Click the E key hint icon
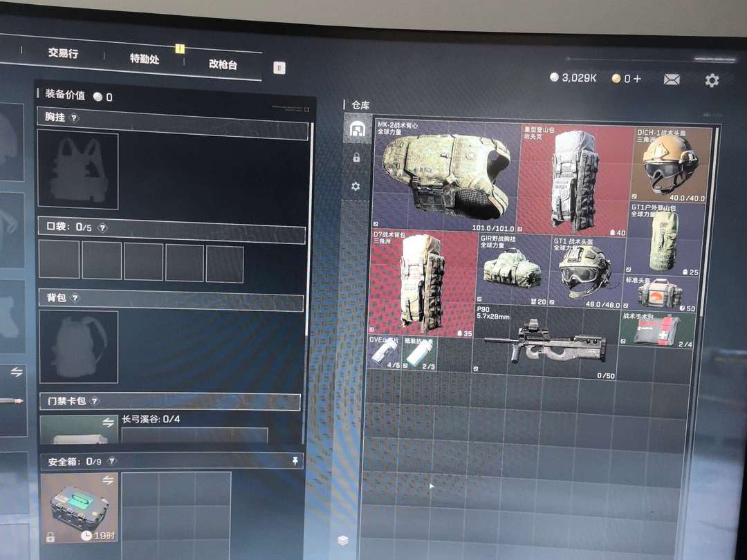The image size is (747, 560). click(x=279, y=68)
